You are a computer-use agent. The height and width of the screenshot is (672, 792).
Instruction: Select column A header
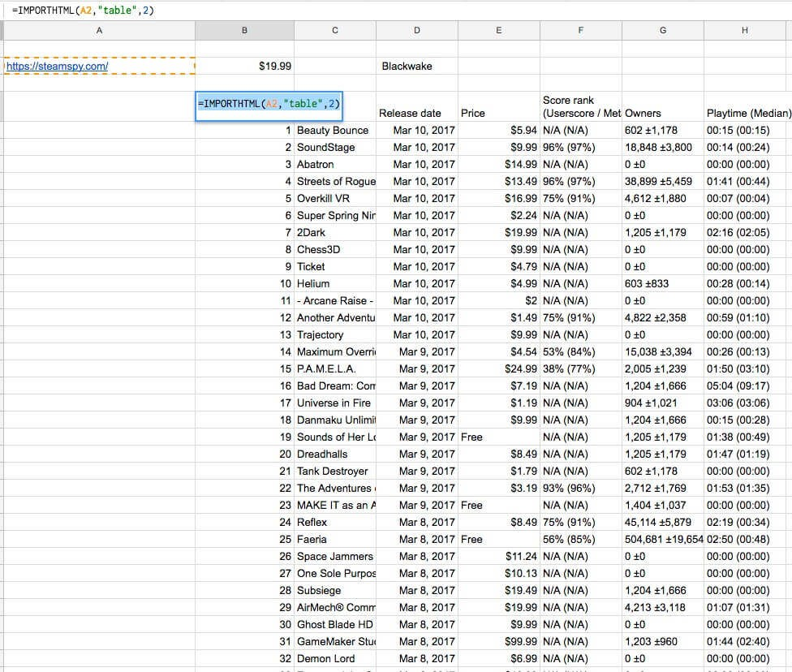tap(100, 30)
